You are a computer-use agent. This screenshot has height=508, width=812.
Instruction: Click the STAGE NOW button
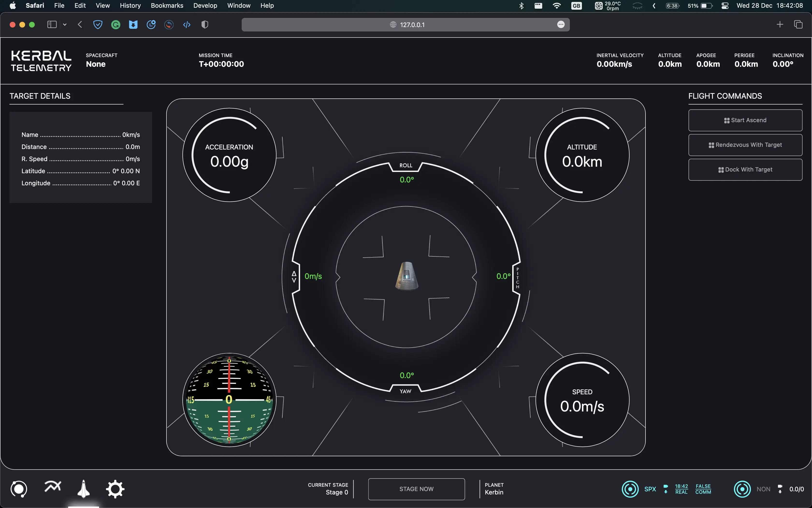pyautogui.click(x=416, y=489)
